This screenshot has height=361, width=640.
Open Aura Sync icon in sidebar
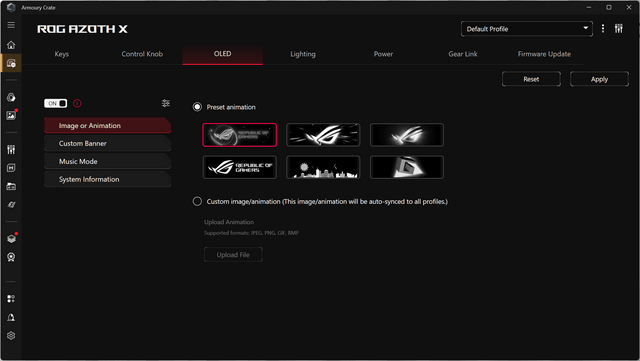tap(11, 97)
